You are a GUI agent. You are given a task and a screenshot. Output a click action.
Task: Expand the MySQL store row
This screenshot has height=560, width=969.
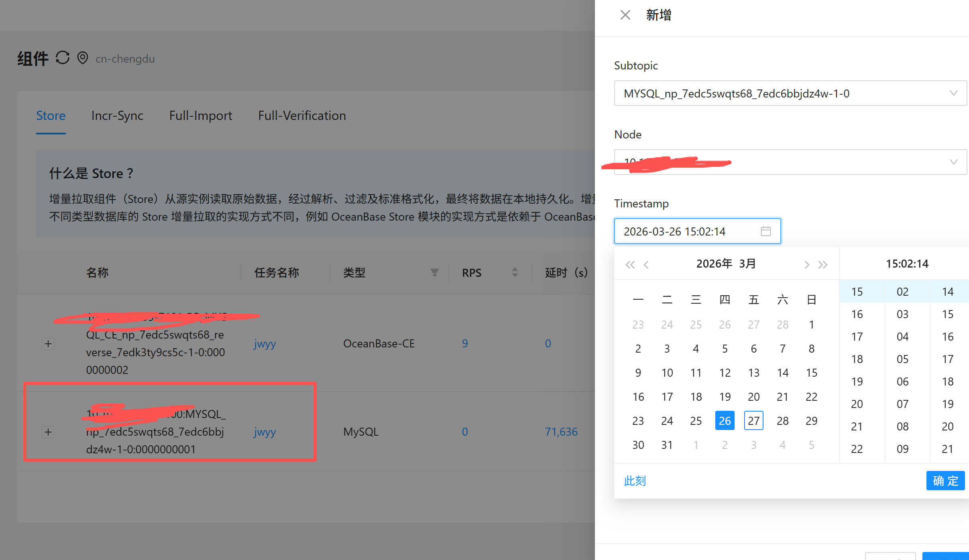pyautogui.click(x=48, y=432)
